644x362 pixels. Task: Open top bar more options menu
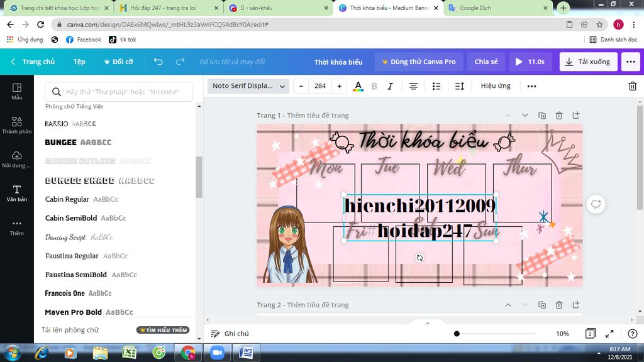click(x=631, y=62)
